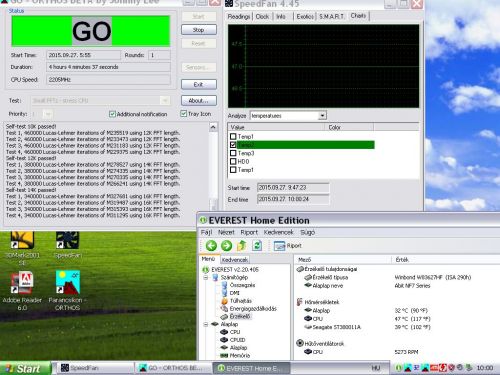This screenshot has width=500, height=375.
Task: Toggle the Temp1 checkbox at top of list
Action: (233, 136)
